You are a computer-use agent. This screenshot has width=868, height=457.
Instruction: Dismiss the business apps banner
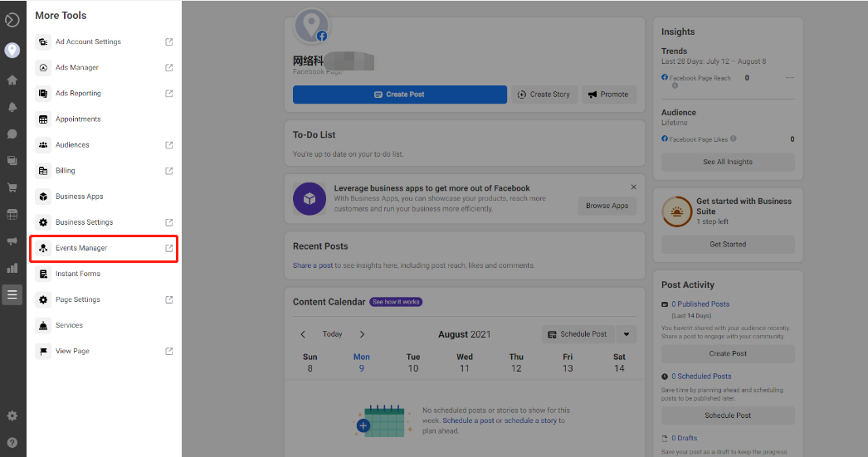pos(633,187)
